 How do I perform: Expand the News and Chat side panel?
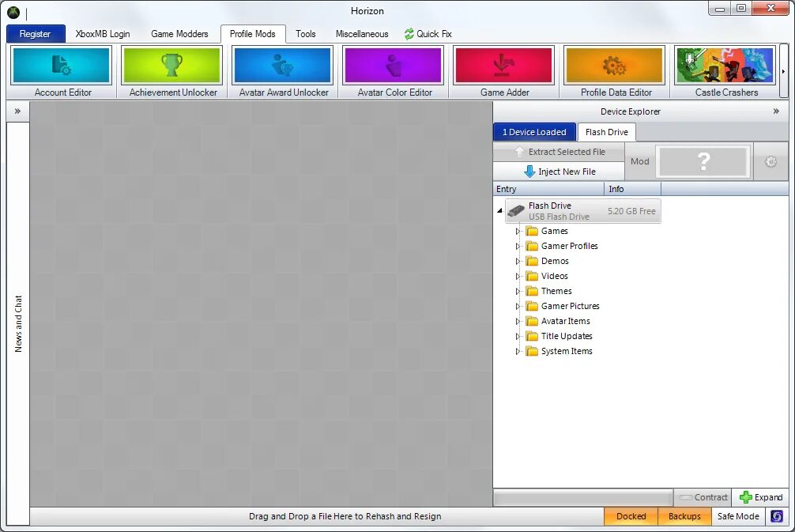(17, 111)
